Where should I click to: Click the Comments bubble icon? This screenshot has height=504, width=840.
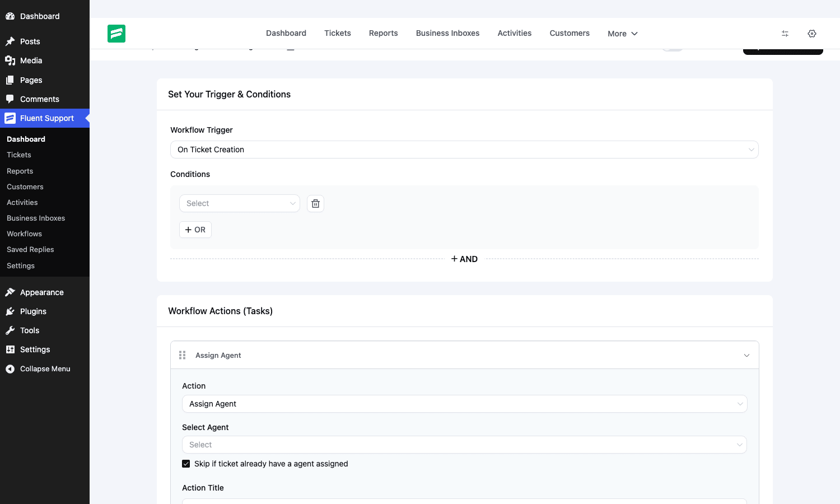pyautogui.click(x=10, y=99)
